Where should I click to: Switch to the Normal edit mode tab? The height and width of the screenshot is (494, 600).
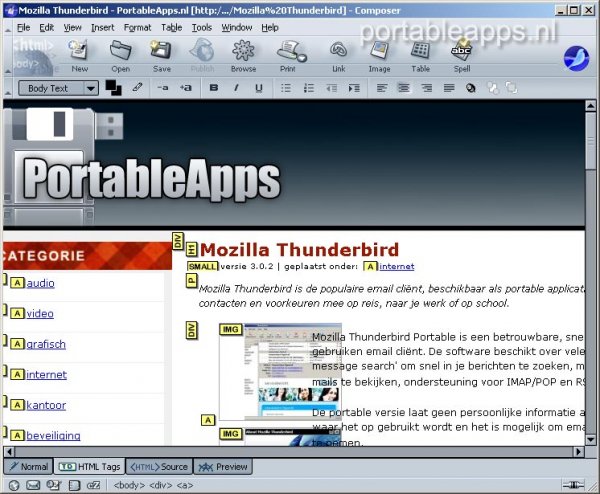[x=29, y=466]
